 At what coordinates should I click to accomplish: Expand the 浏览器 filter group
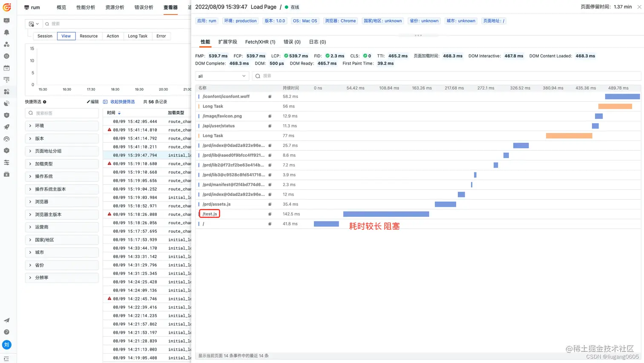(x=62, y=202)
